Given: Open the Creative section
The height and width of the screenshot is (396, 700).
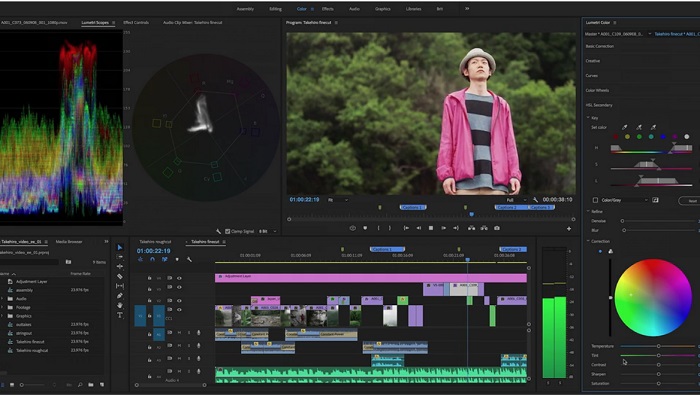Looking at the screenshot, I should (x=593, y=61).
